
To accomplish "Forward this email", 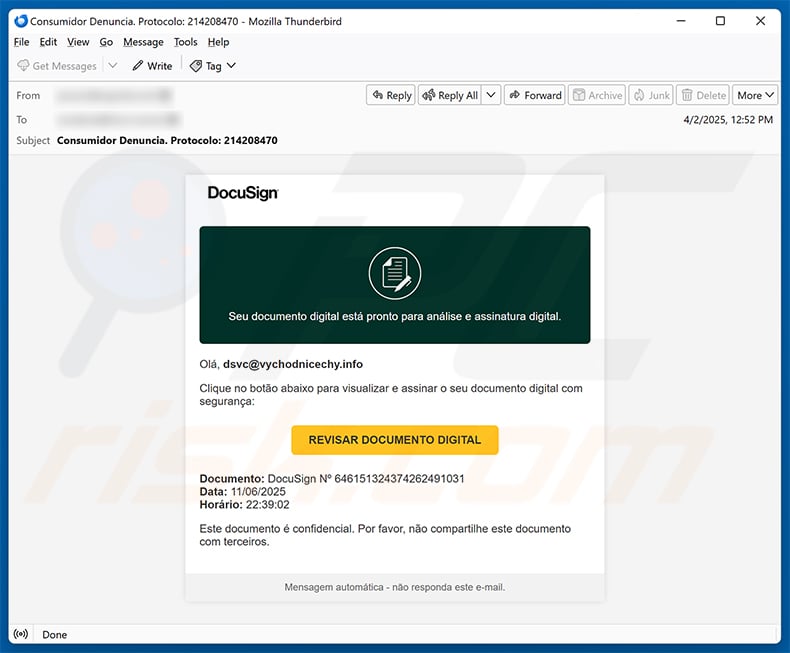I will coord(535,95).
